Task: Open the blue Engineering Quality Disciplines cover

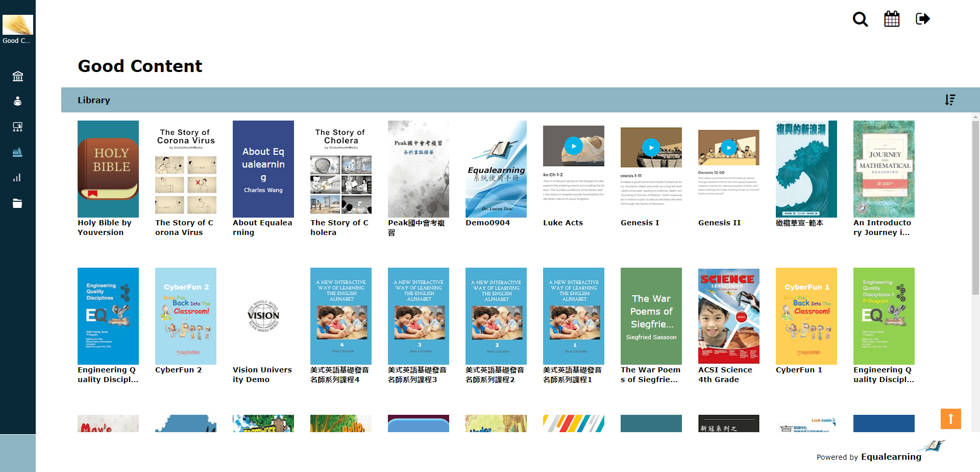Action: tap(108, 316)
